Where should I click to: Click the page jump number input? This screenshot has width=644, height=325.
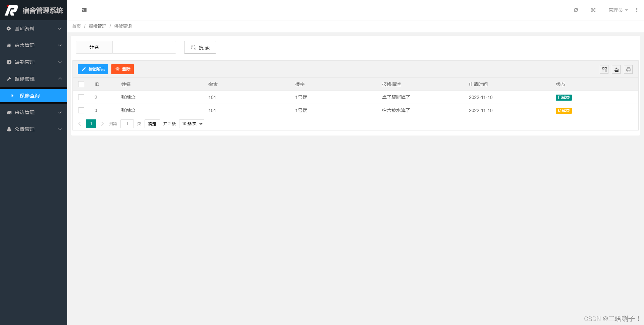click(127, 124)
